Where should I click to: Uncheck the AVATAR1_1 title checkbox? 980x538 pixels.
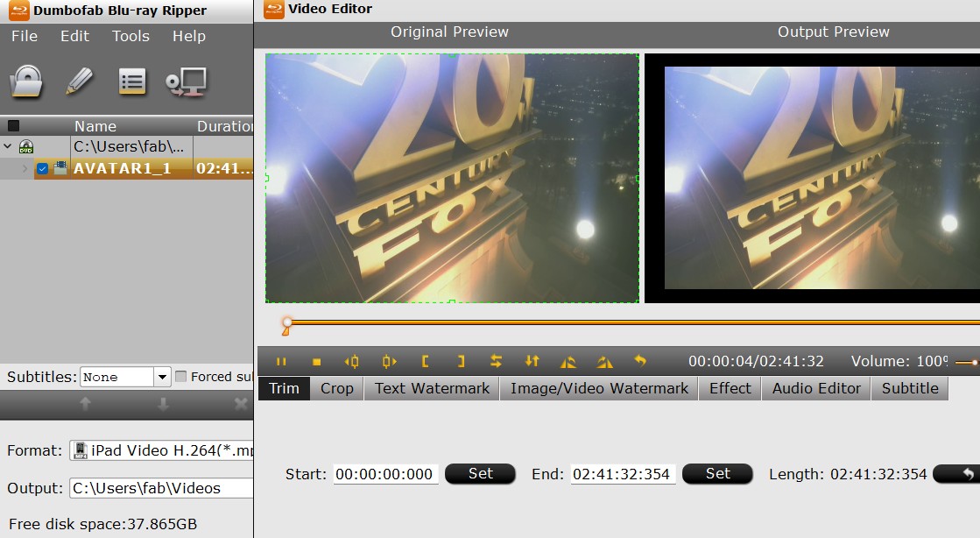(x=41, y=169)
